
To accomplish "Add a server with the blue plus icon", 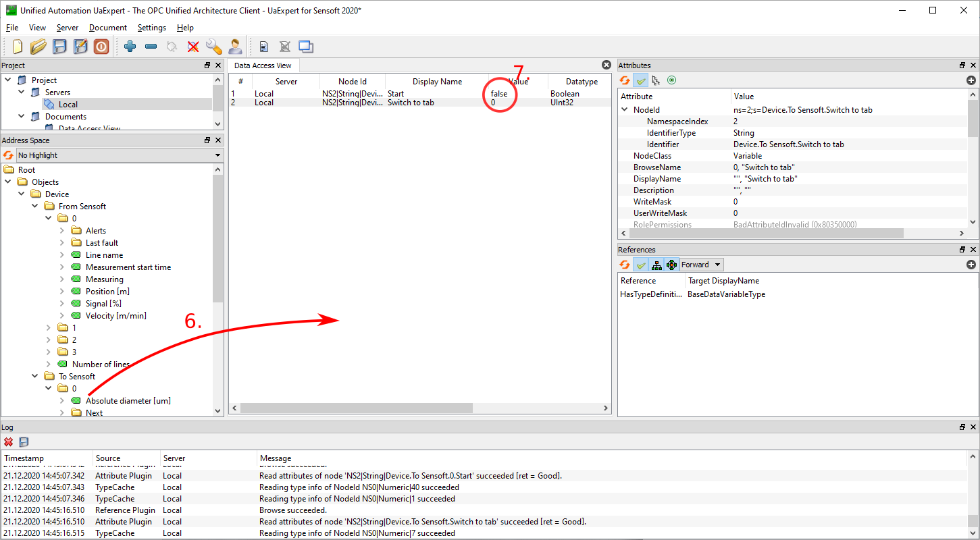I will pos(130,47).
